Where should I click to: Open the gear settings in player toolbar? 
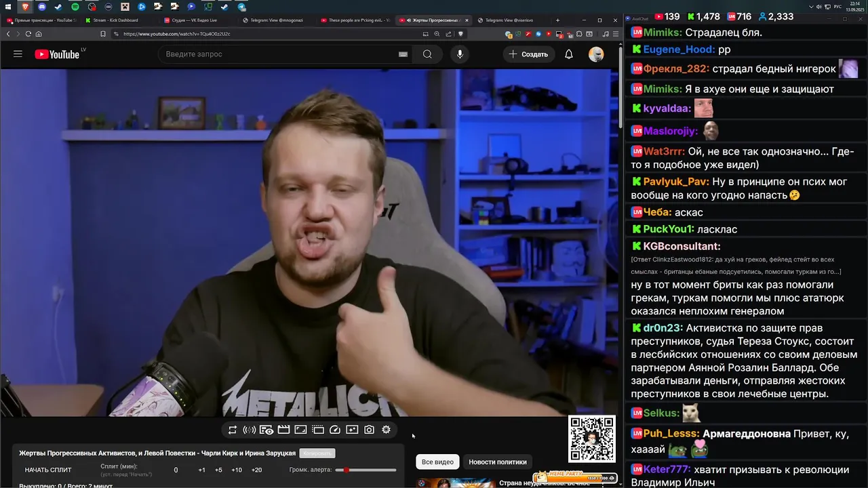[x=386, y=430]
